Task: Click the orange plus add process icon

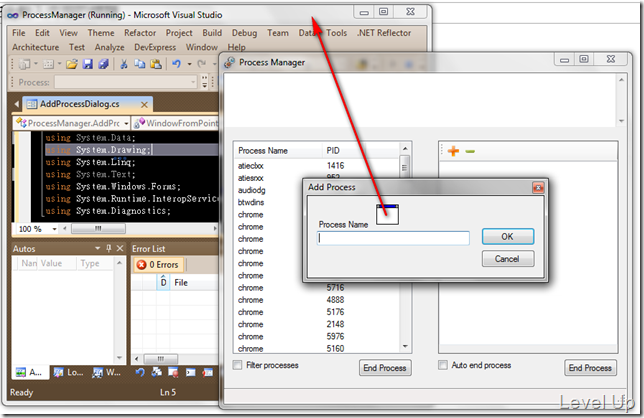Action: [x=453, y=151]
